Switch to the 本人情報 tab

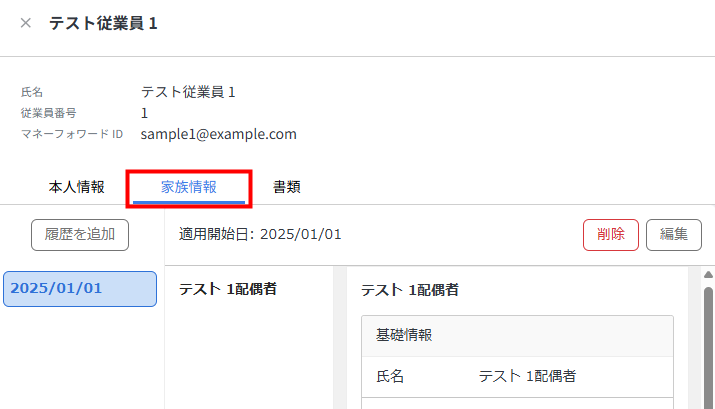76,186
